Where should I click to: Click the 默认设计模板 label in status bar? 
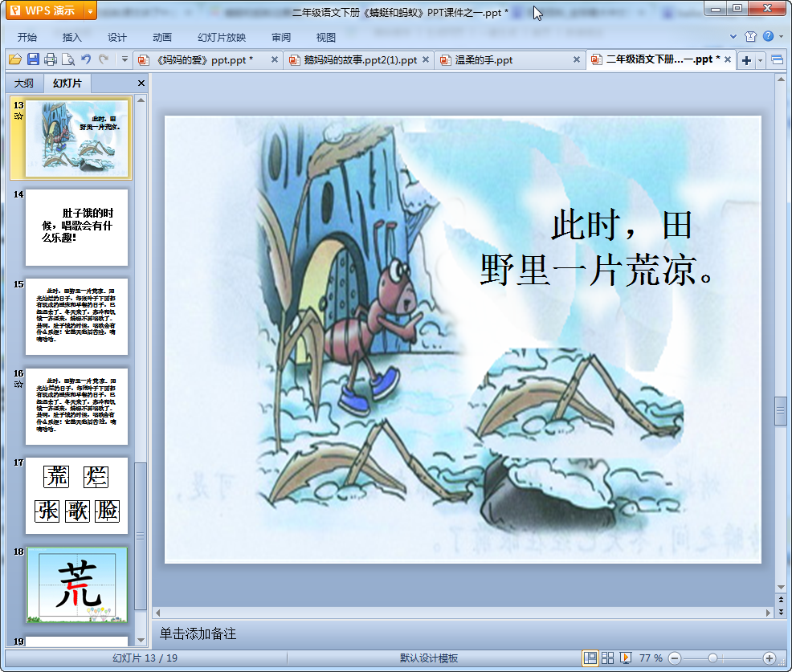429,658
